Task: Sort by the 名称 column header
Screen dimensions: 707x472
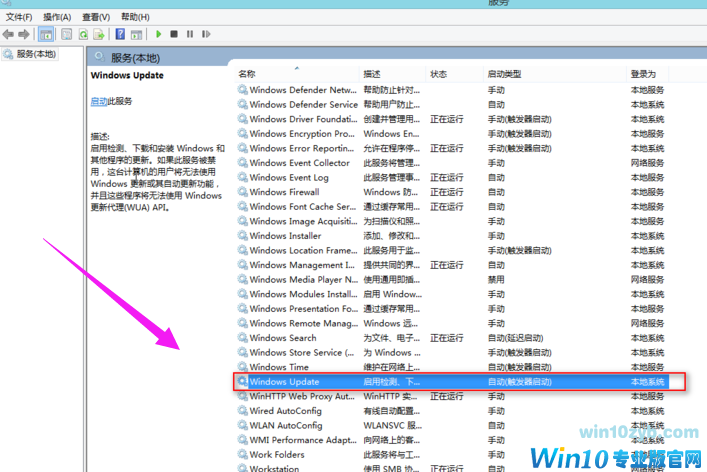Action: (x=247, y=74)
